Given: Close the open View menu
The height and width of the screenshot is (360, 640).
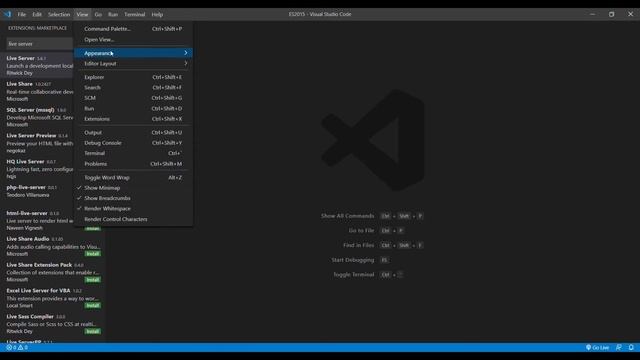Looking at the screenshot, I should coord(82,14).
